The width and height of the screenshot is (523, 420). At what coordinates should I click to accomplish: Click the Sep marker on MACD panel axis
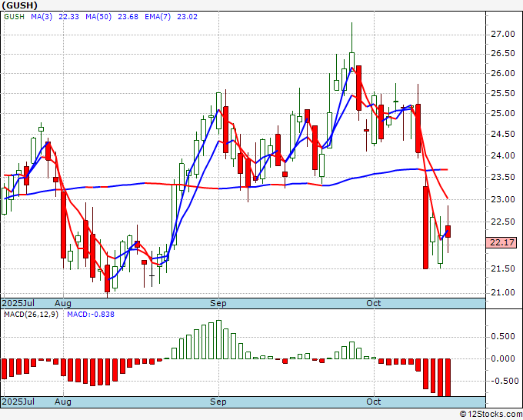219,402
